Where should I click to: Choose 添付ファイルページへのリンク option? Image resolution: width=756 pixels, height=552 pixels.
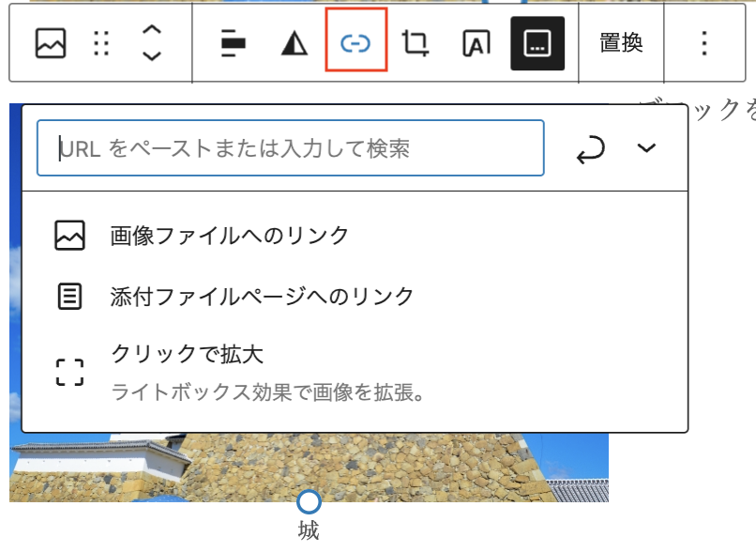click(262, 297)
